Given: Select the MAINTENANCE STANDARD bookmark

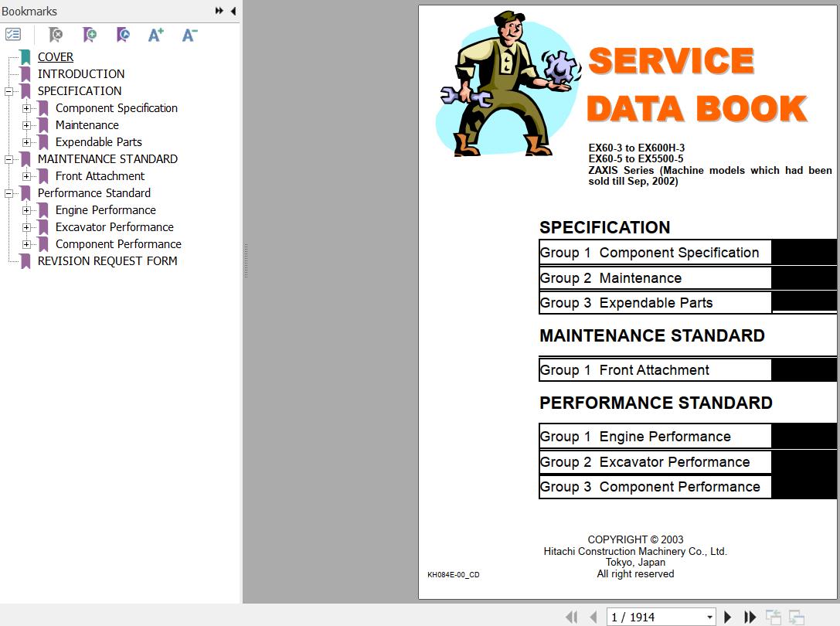Looking at the screenshot, I should click(x=107, y=159).
